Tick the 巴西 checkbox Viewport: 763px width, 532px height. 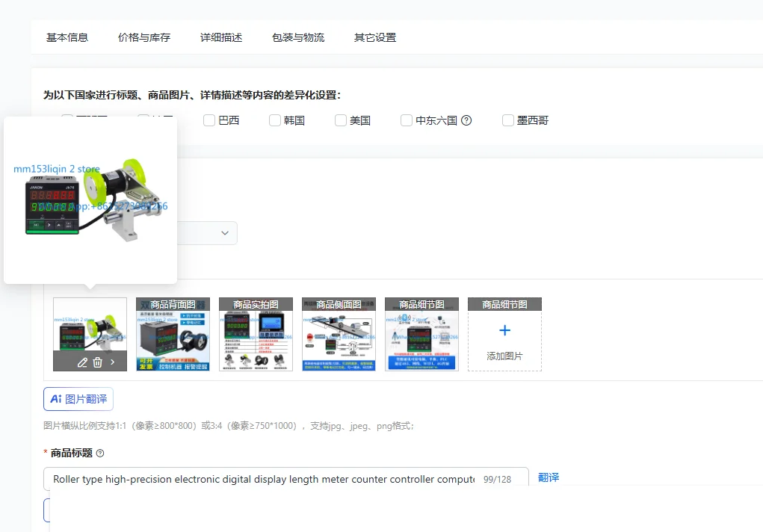tap(209, 120)
